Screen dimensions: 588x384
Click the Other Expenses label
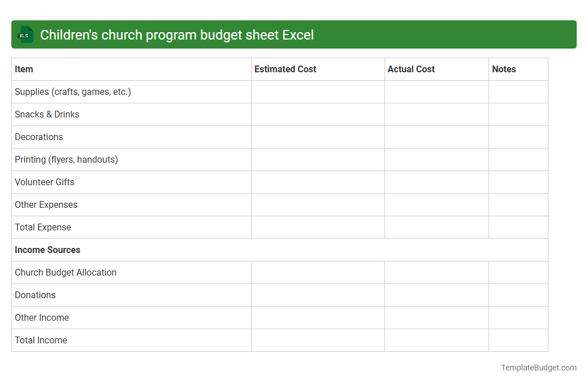point(46,204)
